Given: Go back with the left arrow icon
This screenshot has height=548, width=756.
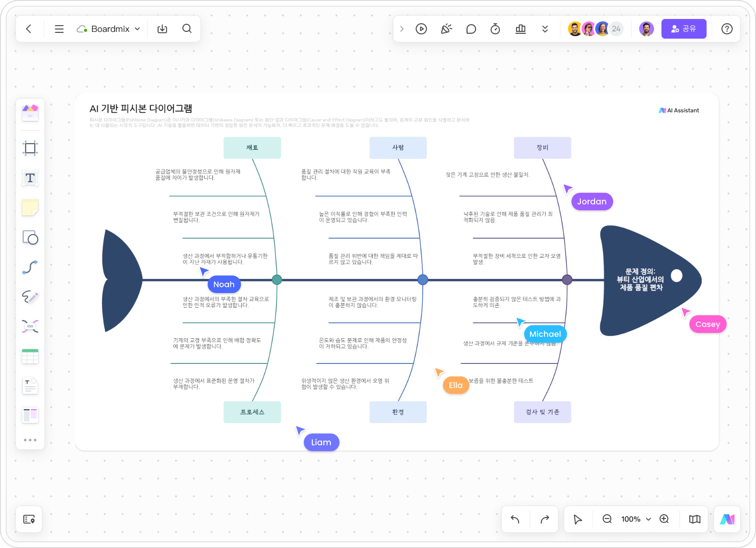Looking at the screenshot, I should (29, 29).
